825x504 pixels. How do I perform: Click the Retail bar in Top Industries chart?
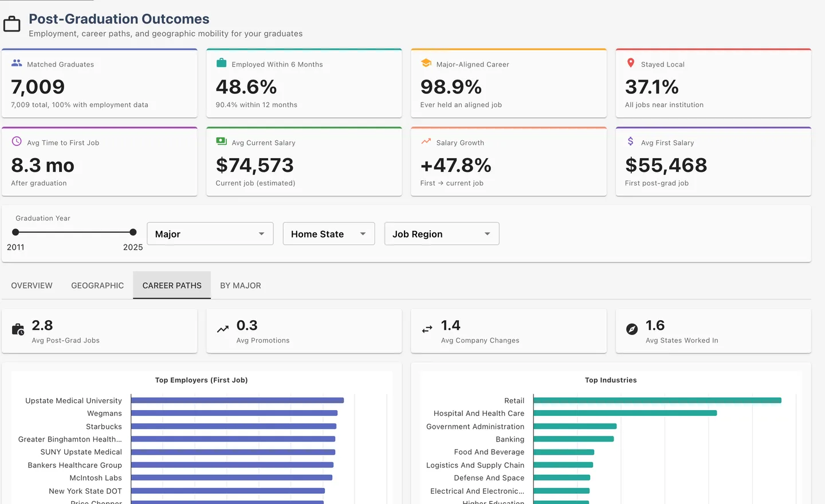pyautogui.click(x=657, y=400)
